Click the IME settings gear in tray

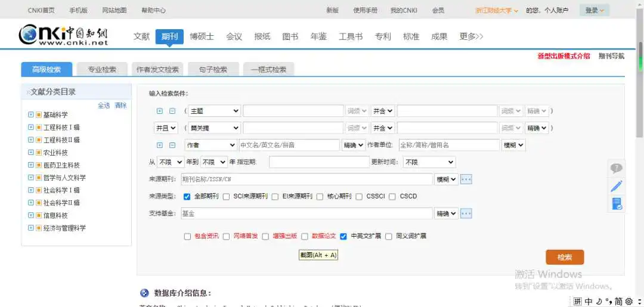629,301
